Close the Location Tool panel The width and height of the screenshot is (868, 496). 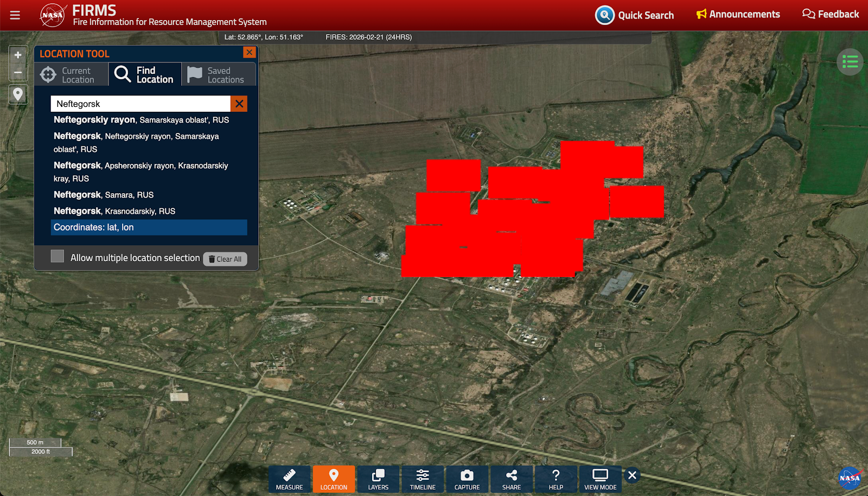coord(250,52)
